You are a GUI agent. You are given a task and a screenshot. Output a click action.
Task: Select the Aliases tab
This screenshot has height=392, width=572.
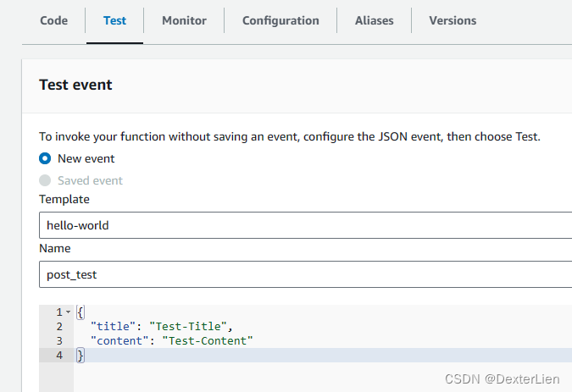(x=374, y=20)
